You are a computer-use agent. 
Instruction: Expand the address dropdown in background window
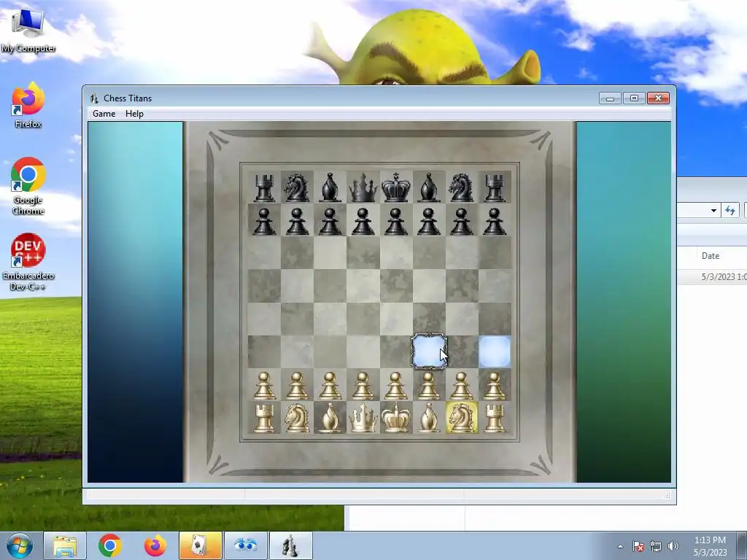[x=713, y=211]
